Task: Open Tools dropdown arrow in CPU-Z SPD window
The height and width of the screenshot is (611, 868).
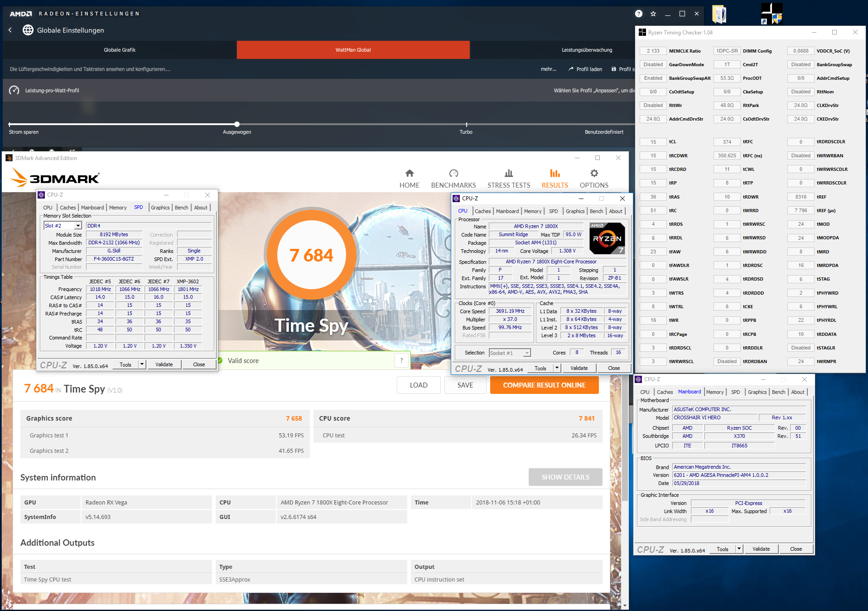Action: click(142, 364)
